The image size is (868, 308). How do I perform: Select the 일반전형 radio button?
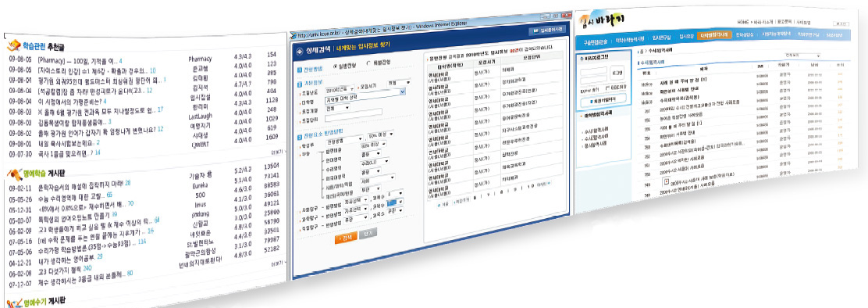[x=334, y=65]
